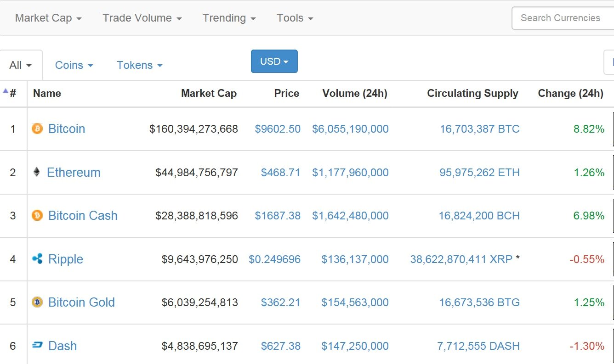Viewport: 614px width, 364px height.
Task: Open the Coins filter dropdown
Action: coord(74,65)
